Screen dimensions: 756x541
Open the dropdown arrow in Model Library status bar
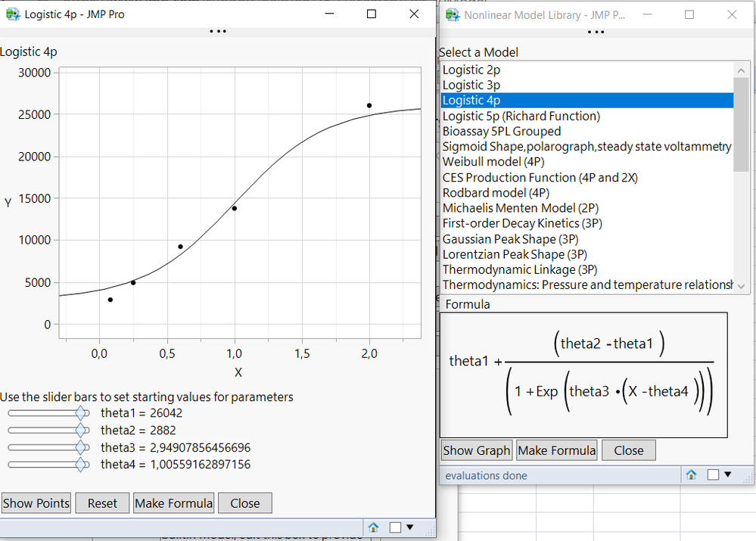(727, 474)
